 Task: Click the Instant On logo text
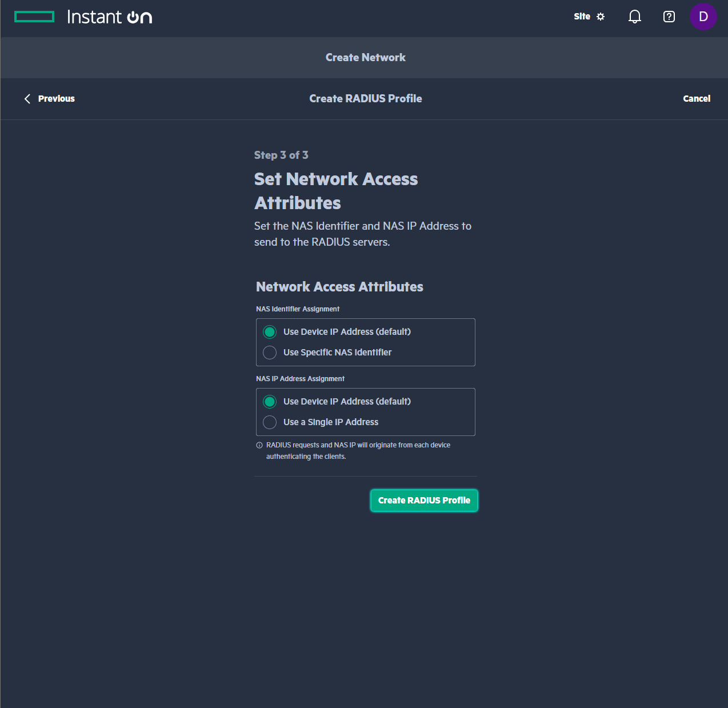pos(109,17)
